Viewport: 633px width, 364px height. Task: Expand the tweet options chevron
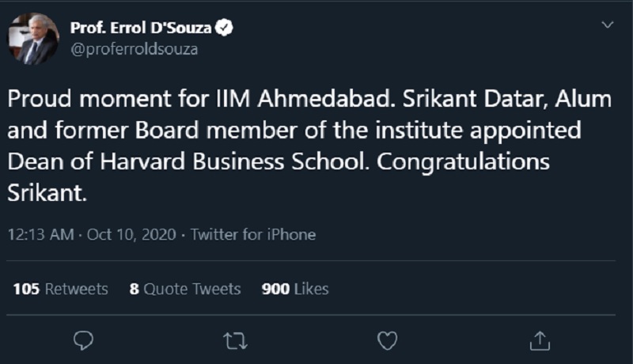608,25
